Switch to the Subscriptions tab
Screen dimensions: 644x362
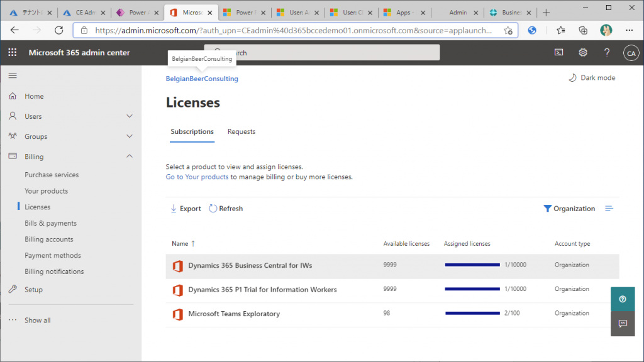192,132
